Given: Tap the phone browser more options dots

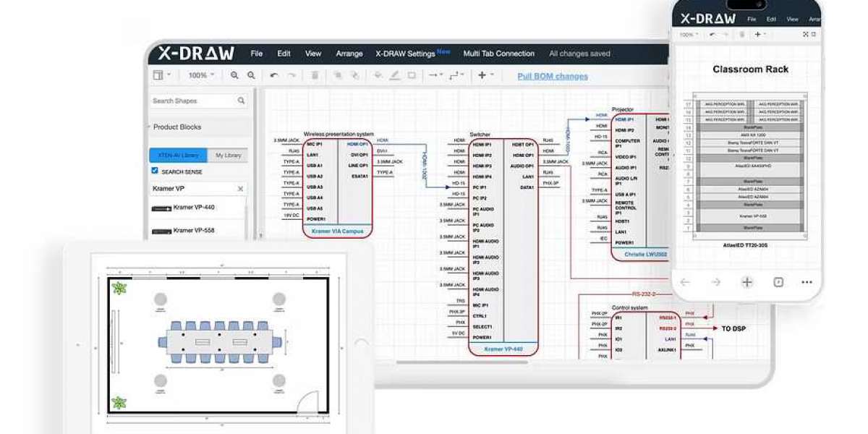Looking at the screenshot, I should [807, 282].
